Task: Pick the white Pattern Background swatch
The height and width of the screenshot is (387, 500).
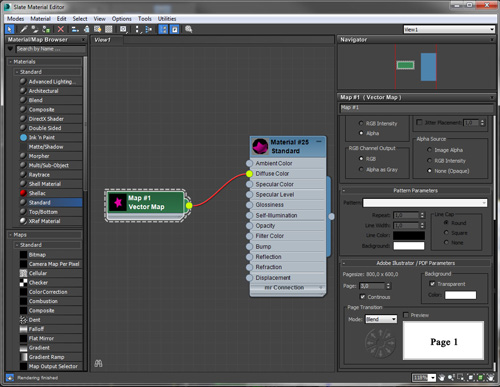Action: [x=409, y=246]
